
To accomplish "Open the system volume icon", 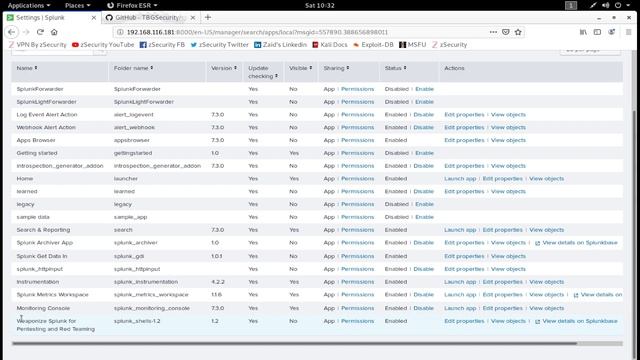I will 606,5.
